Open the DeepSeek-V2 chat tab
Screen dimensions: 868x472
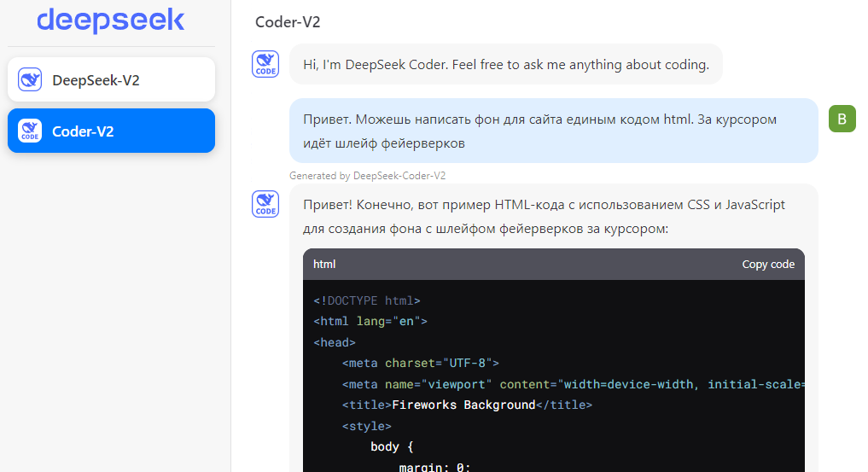111,80
